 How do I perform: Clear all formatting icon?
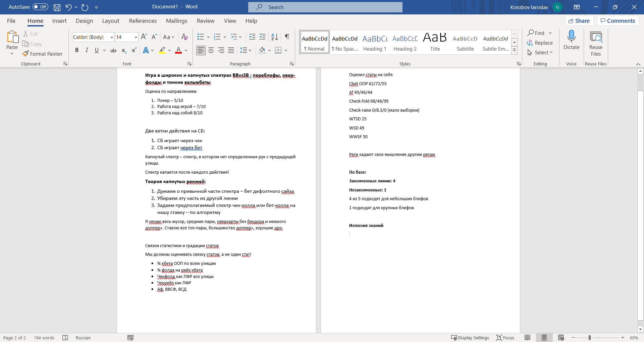click(184, 37)
